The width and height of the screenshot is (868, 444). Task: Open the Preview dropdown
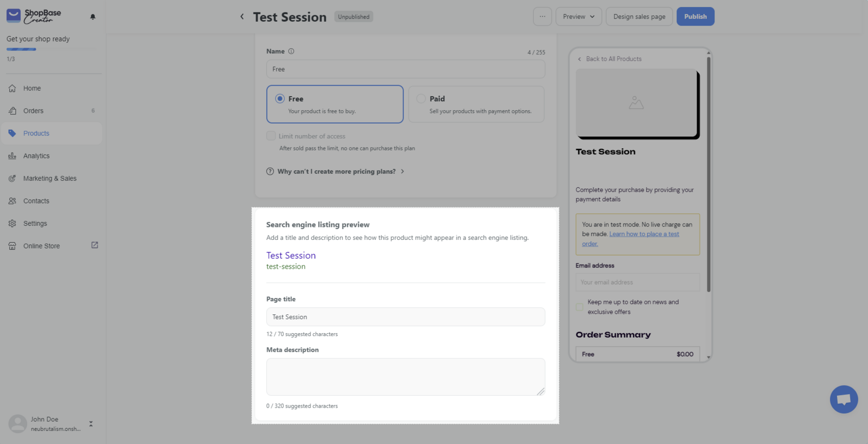point(579,17)
